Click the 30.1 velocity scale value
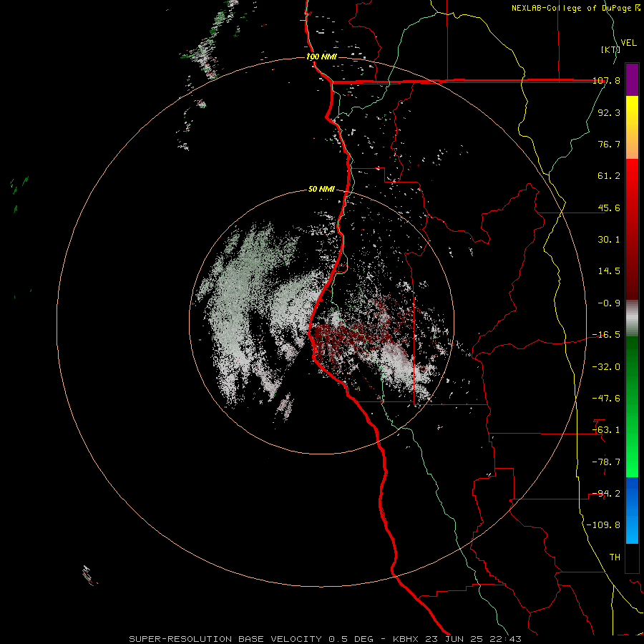 click(x=609, y=240)
